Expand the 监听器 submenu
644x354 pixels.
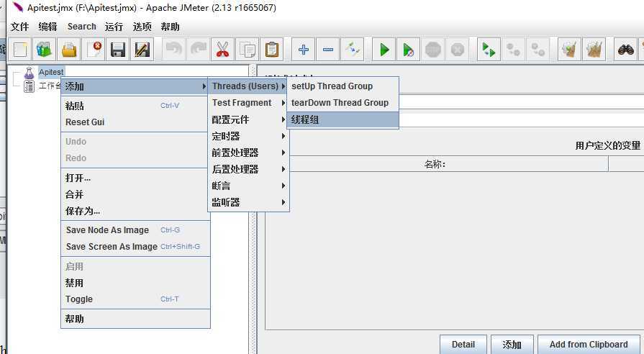248,202
